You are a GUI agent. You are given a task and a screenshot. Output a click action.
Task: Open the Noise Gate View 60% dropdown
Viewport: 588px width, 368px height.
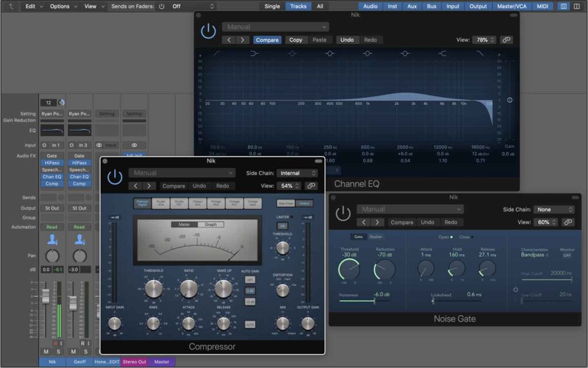(546, 223)
